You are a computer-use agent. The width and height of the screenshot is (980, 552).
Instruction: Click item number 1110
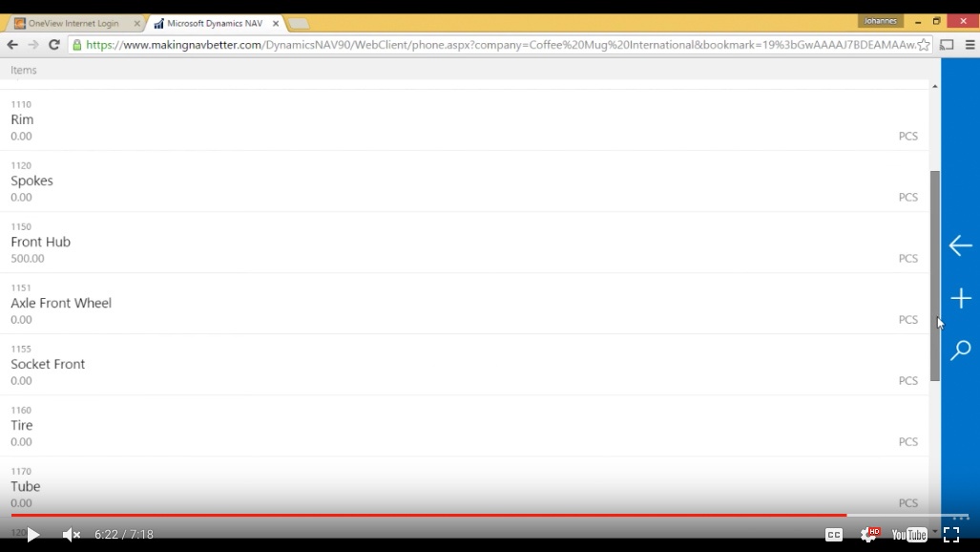[21, 104]
